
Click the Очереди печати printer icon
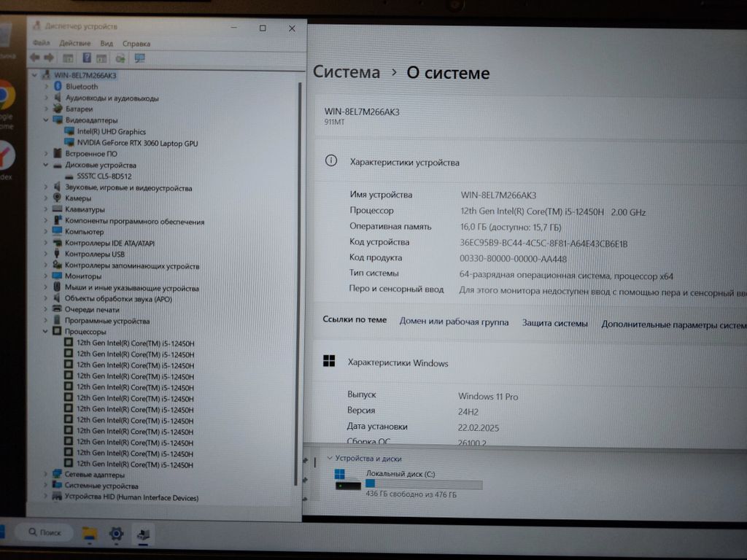(57, 309)
